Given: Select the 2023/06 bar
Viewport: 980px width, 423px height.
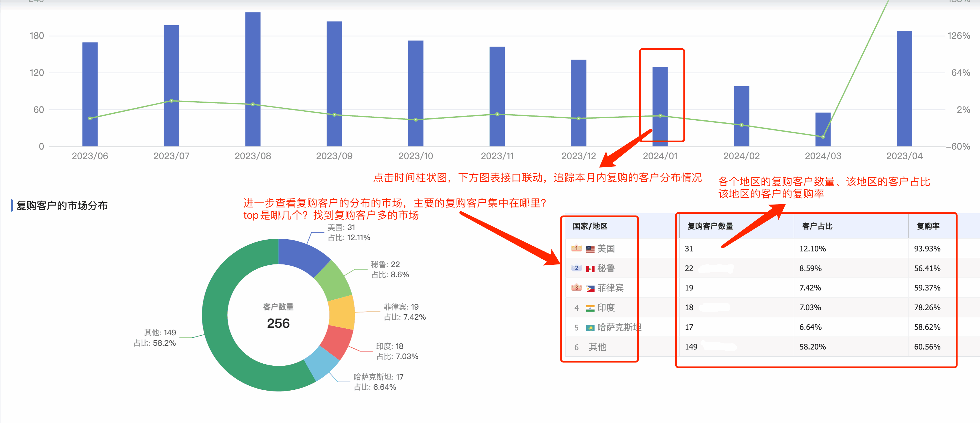Looking at the screenshot, I should (90, 94).
